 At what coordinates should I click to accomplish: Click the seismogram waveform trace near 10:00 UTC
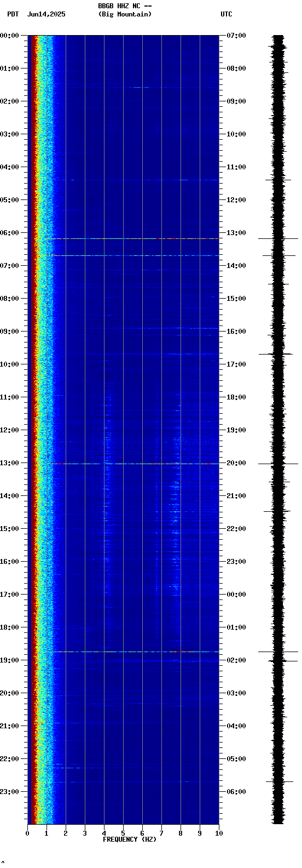pos(278,134)
